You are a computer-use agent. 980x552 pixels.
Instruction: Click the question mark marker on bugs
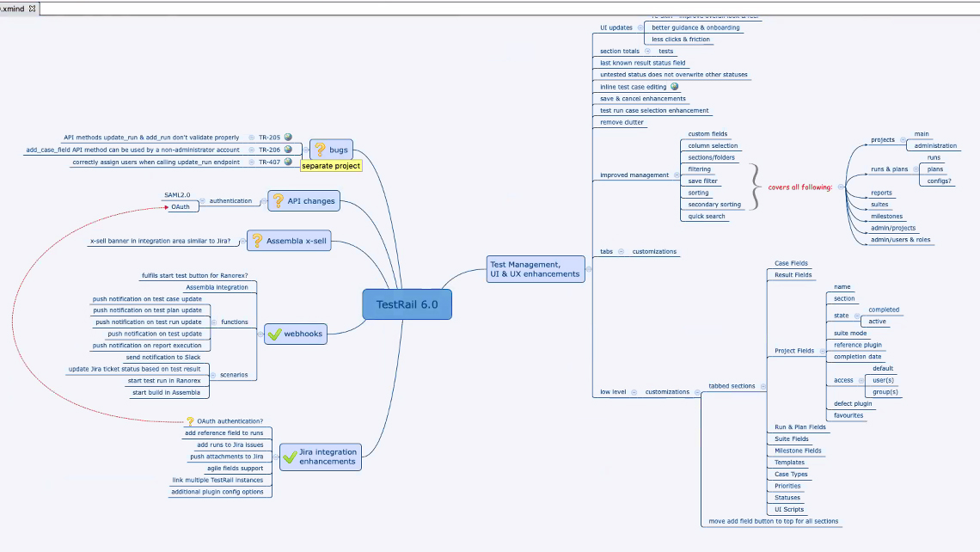pyautogui.click(x=320, y=150)
